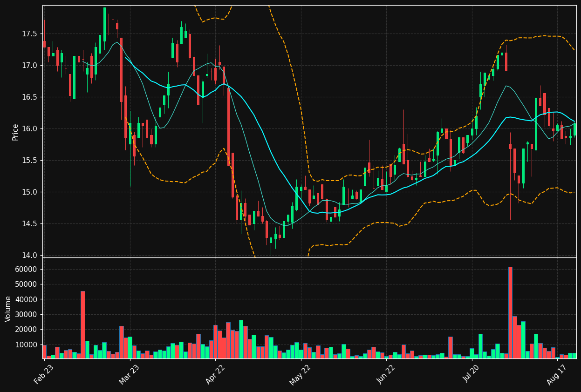Screen dimensions: 581x392
Task: Click the Jun 22 date label
Action: [x=386, y=374]
